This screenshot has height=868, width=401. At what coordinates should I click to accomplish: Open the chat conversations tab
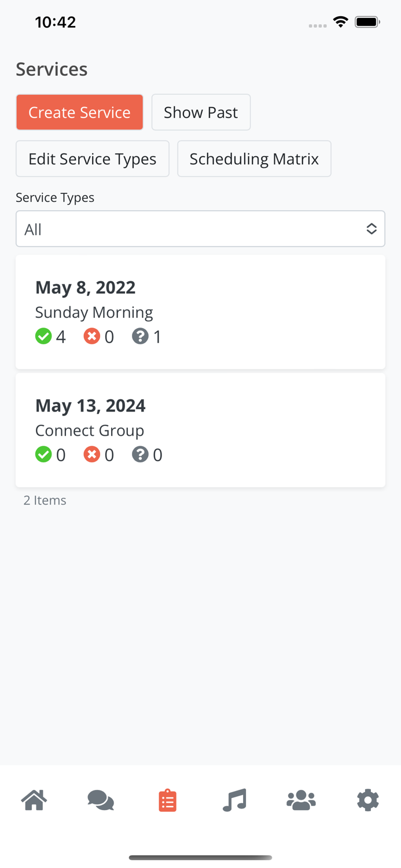101,800
